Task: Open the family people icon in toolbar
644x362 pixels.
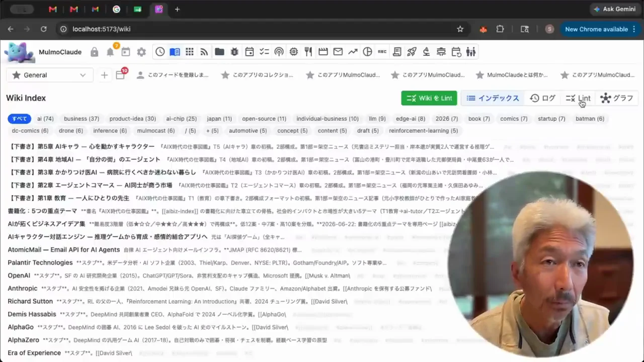Action: pos(471,52)
